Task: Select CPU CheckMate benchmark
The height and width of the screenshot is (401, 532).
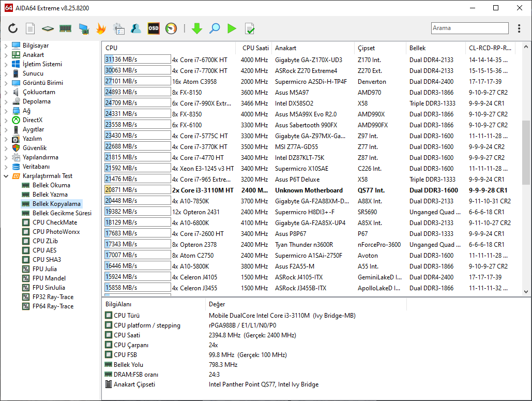Action: tap(55, 222)
